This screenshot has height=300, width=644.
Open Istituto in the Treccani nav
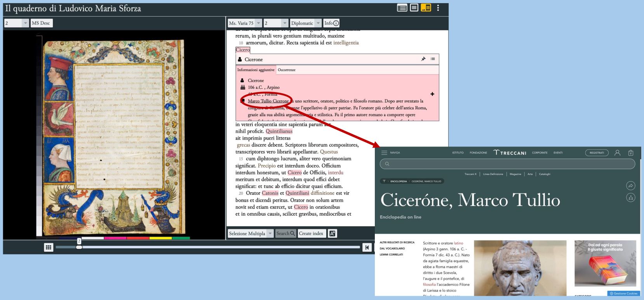coord(458,153)
